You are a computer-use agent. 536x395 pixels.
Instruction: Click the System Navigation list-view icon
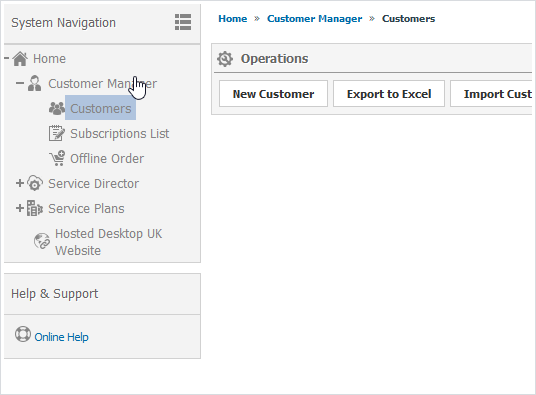point(183,22)
